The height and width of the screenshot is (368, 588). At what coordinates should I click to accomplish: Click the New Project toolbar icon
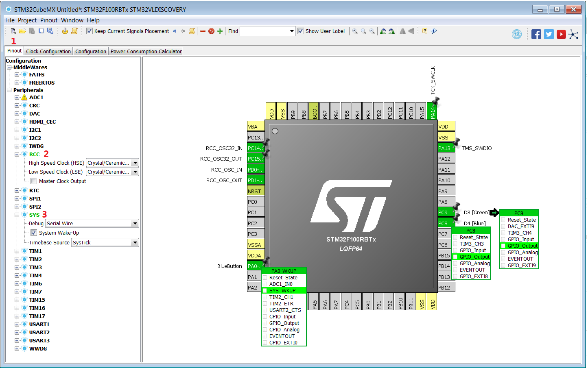13,31
